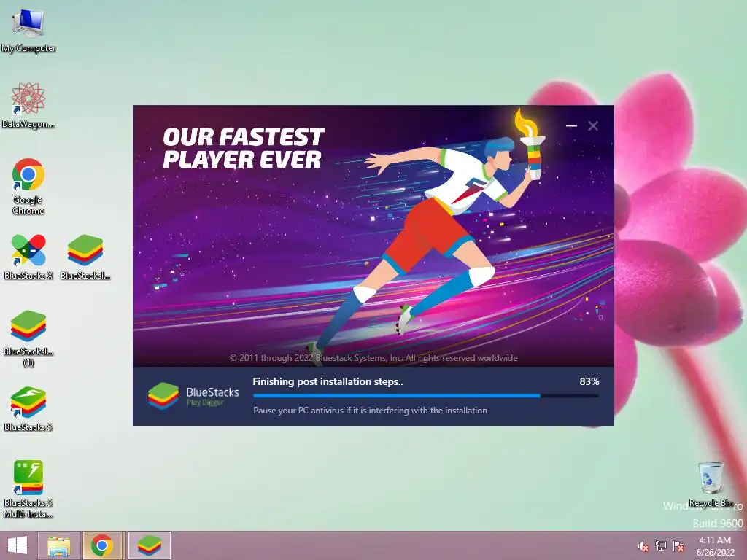Select the BlueStacksI... installer icon beside BlueStacks X
Image resolution: width=747 pixels, height=560 pixels.
(x=85, y=257)
